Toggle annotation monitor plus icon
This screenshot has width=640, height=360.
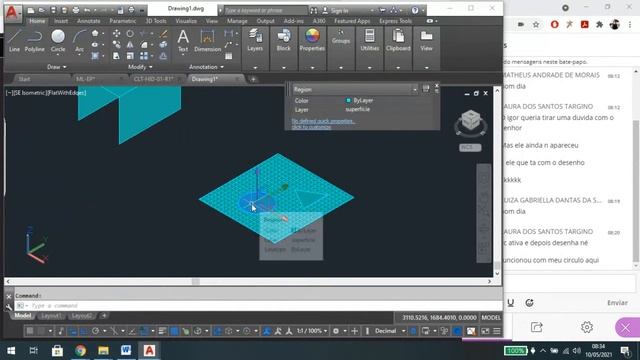pyautogui.click(x=354, y=331)
